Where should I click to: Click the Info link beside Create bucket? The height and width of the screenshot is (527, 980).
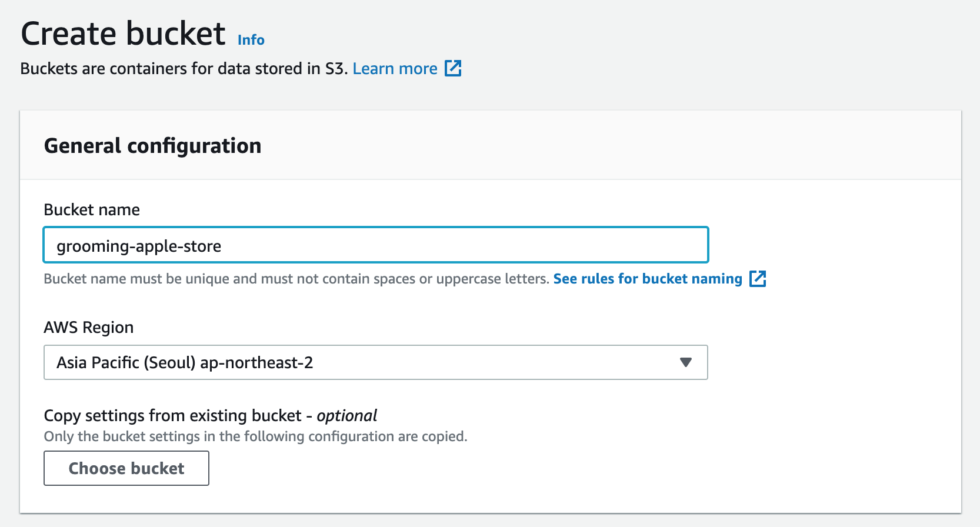[251, 40]
